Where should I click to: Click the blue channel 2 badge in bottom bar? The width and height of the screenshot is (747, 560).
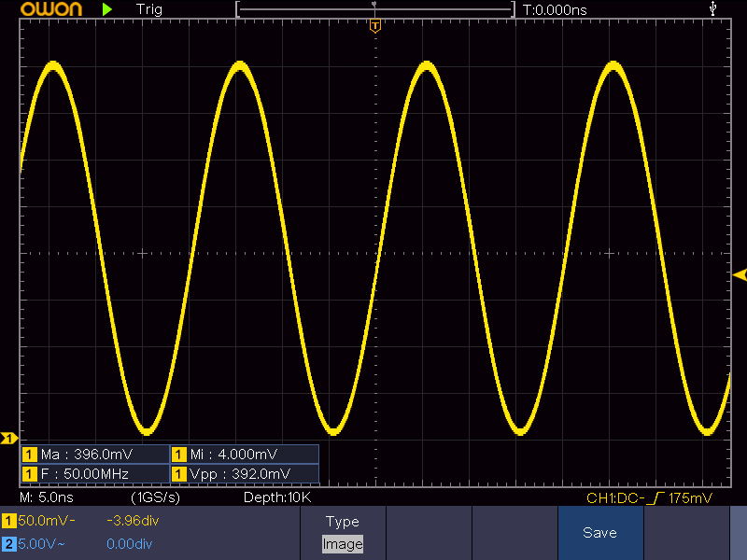(x=8, y=544)
